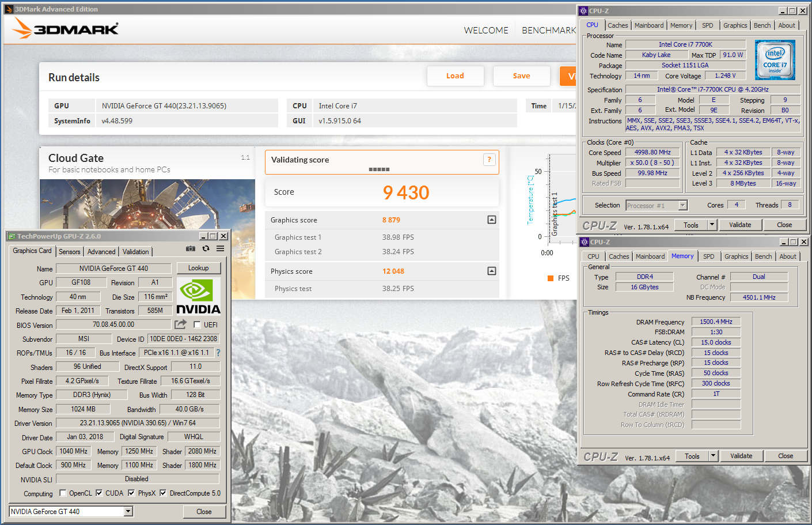This screenshot has width=812, height=525.
Task: Select the Memory tab in lower CPU-Z
Action: (x=682, y=256)
